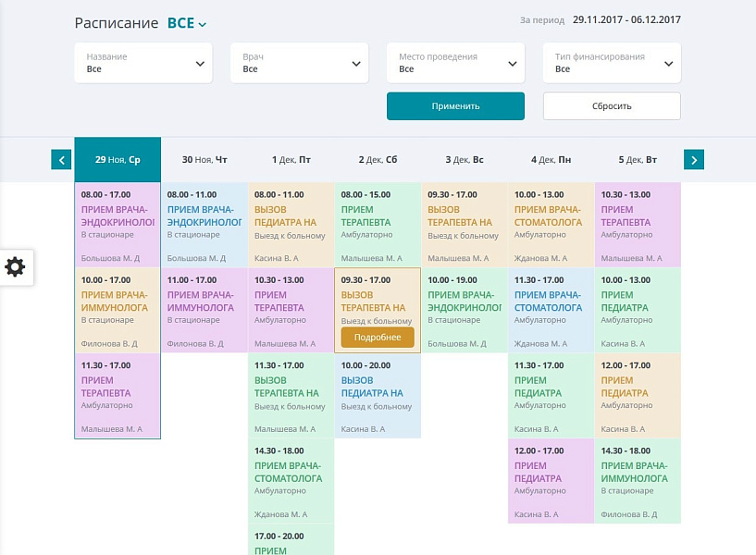Screen dimensions: 756x555
Task: Select the 29 Ноя, Ср day tab
Action: click(x=118, y=160)
